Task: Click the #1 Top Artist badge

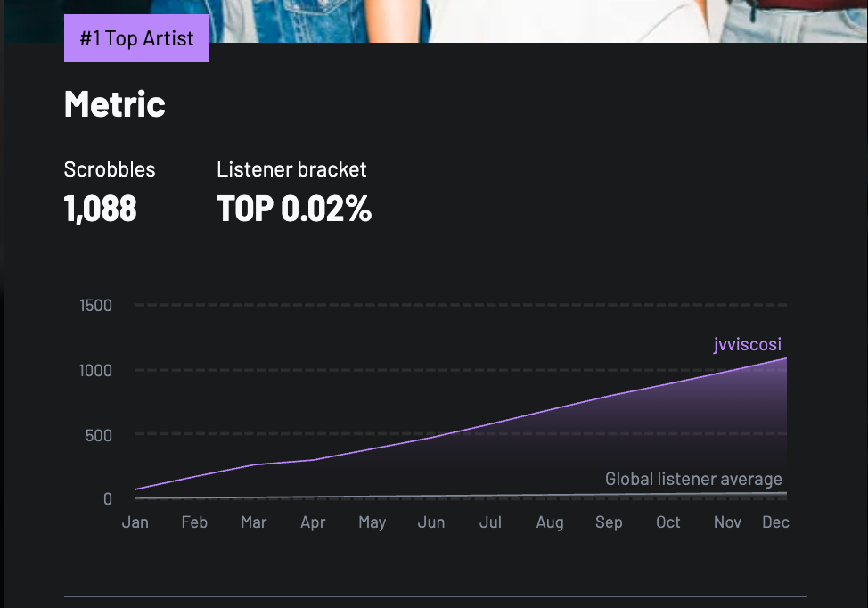Action: (136, 38)
